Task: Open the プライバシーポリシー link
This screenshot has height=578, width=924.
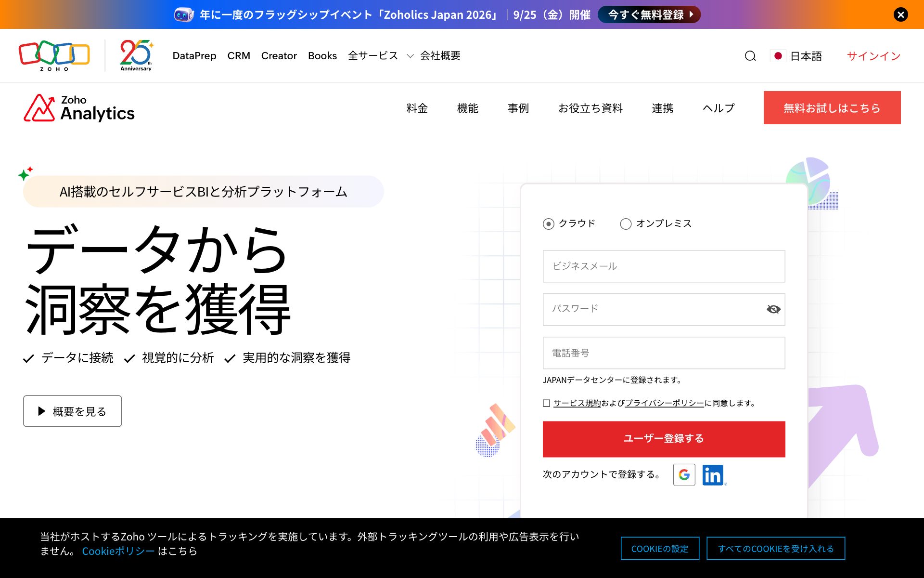Action: coord(665,403)
